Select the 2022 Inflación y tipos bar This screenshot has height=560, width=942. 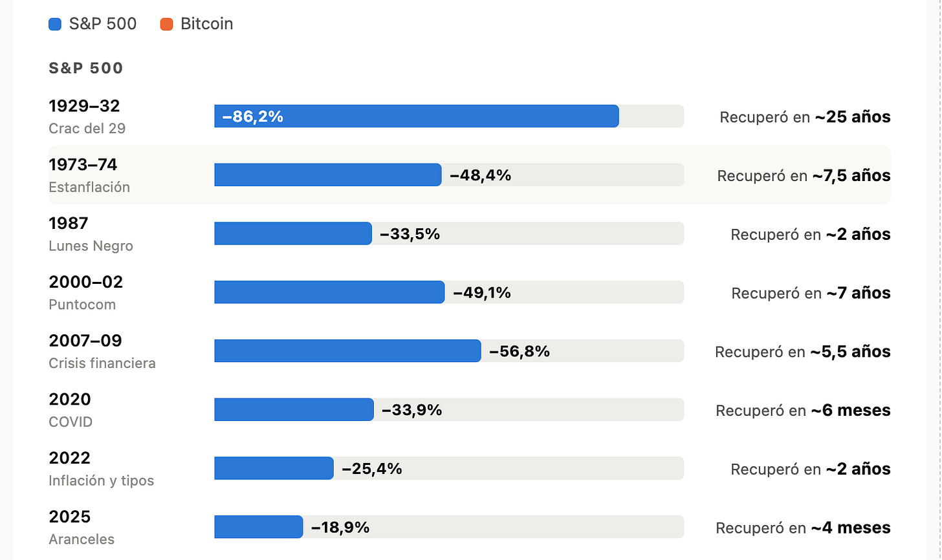[x=274, y=468]
